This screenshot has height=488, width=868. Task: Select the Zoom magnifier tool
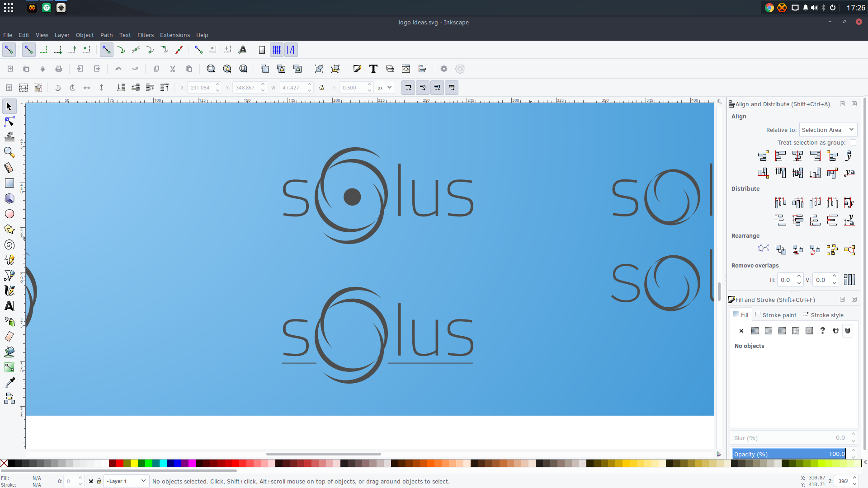(9, 152)
